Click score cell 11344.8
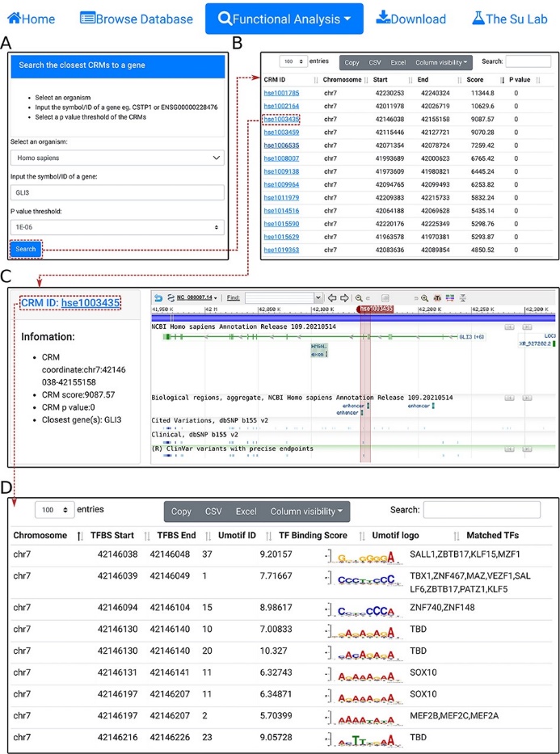This screenshot has height=754, width=560. pyautogui.click(x=483, y=93)
